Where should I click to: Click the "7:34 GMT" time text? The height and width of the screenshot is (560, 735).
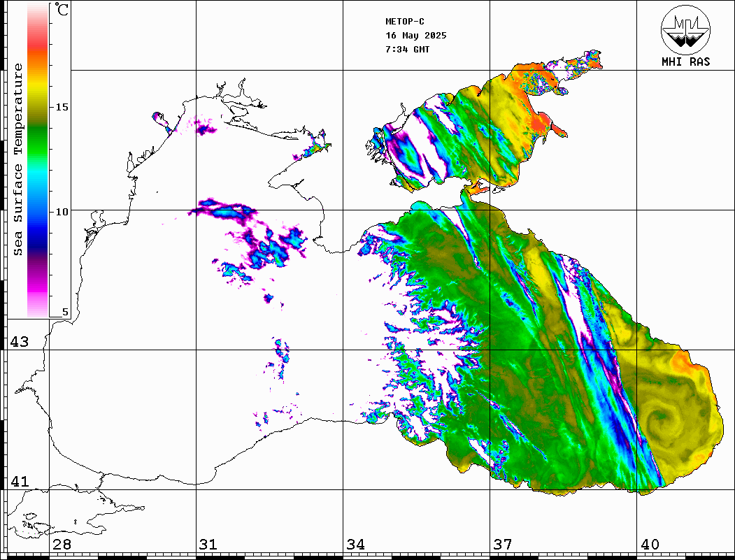coord(407,50)
